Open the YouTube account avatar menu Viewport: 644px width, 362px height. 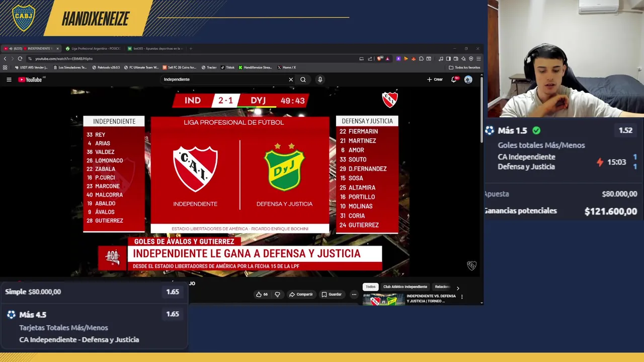coord(468,79)
